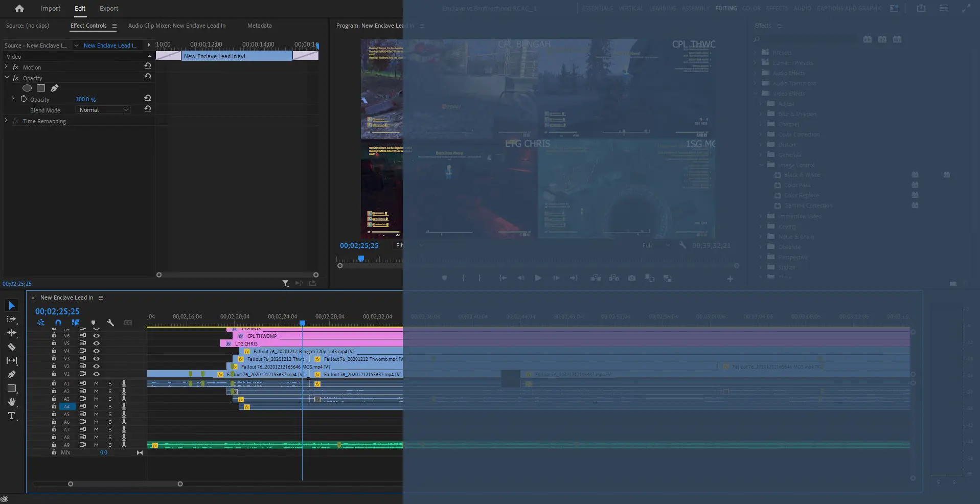
Task: Select the Track Select Forward tool
Action: [x=12, y=319]
